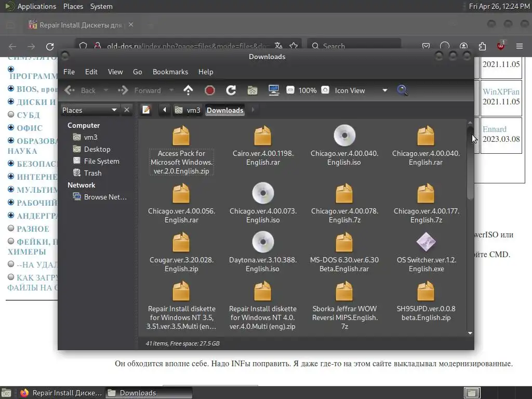532x399 pixels.
Task: Open the file search magnifier
Action: tap(402, 90)
